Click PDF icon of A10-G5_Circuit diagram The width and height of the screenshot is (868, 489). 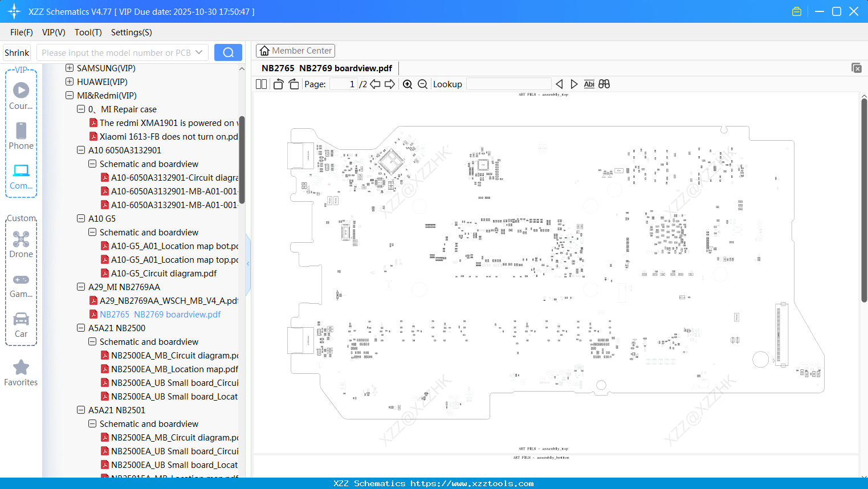point(105,274)
